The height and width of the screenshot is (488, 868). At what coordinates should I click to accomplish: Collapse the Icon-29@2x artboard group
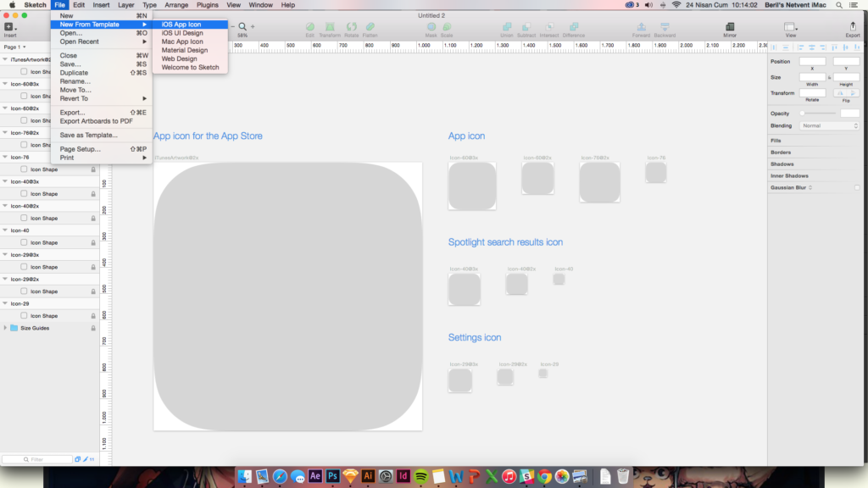coord(5,279)
